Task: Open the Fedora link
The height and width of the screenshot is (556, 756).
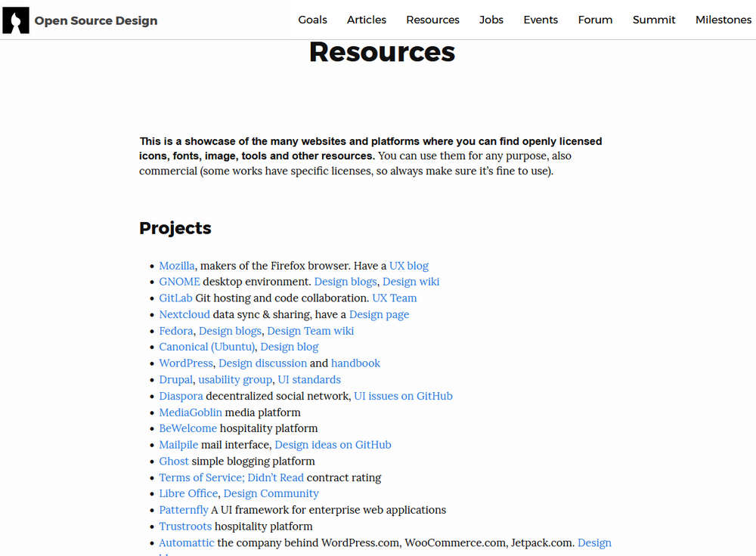Action: click(176, 331)
